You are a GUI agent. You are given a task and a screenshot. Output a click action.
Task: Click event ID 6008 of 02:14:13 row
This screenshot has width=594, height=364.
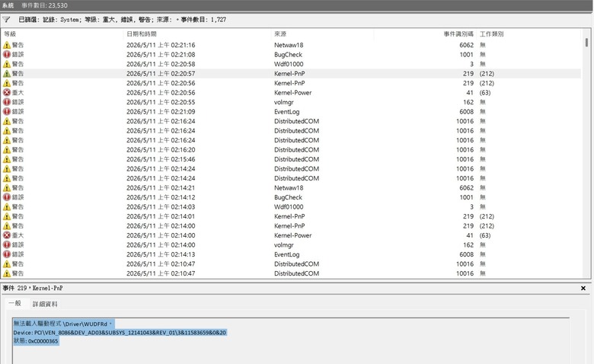click(x=466, y=254)
